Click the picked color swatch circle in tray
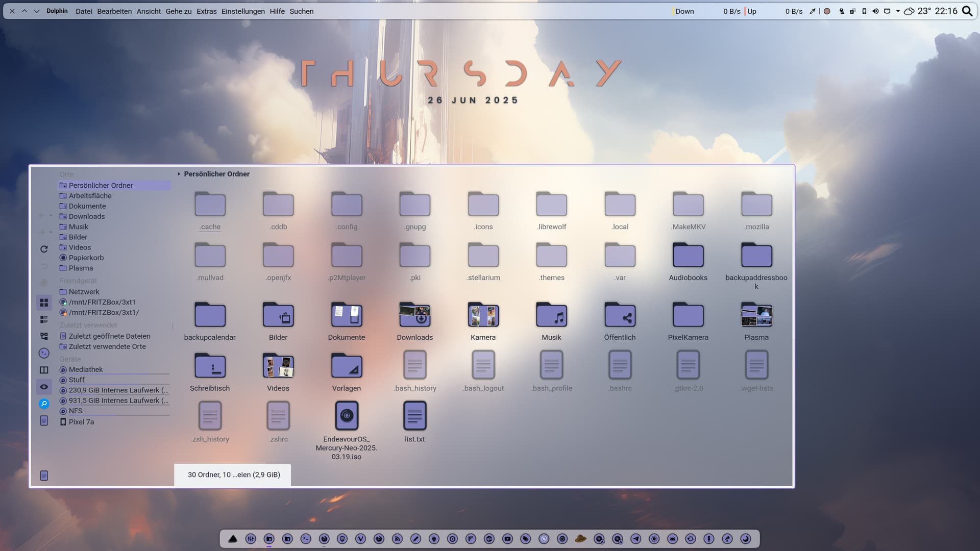 click(x=827, y=11)
